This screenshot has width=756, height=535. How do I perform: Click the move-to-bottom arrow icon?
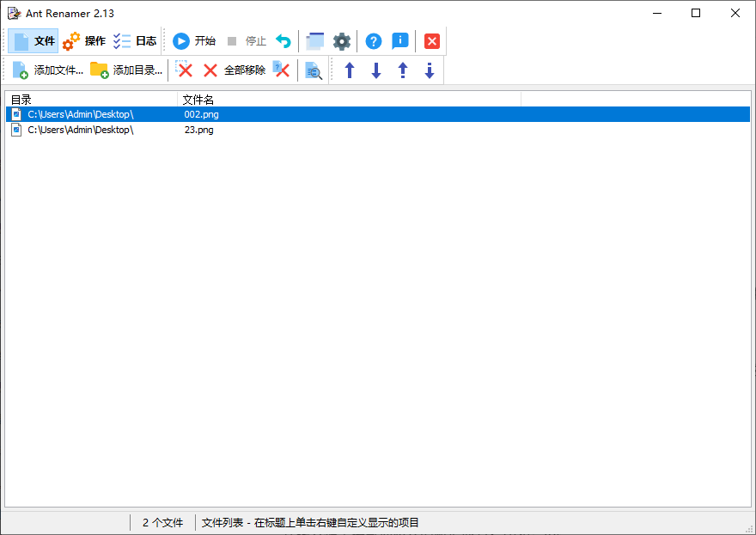point(429,70)
